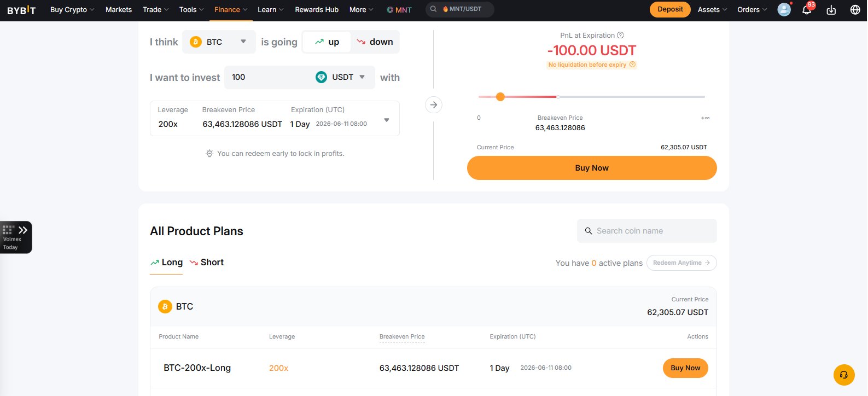The height and width of the screenshot is (396, 868).
Task: Open the More menu
Action: point(362,10)
